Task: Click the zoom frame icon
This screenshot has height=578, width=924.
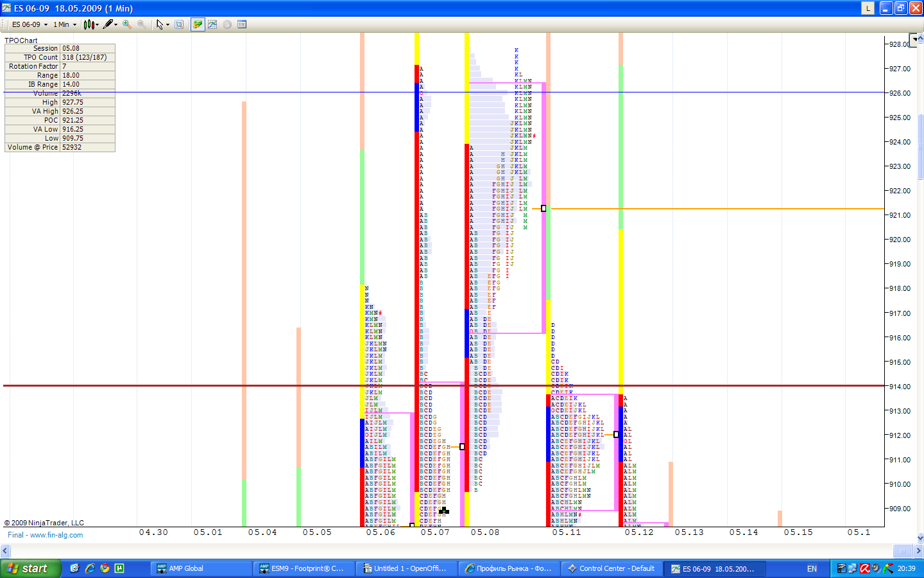Action: (x=179, y=24)
